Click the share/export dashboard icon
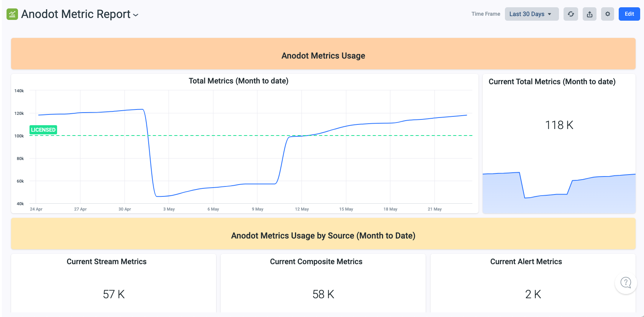The image size is (644, 317). [x=589, y=14]
